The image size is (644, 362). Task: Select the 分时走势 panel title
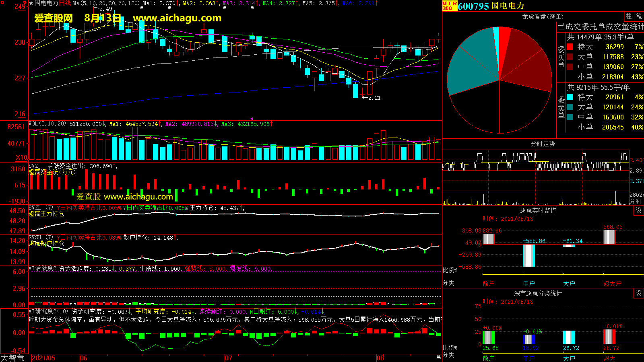543,144
